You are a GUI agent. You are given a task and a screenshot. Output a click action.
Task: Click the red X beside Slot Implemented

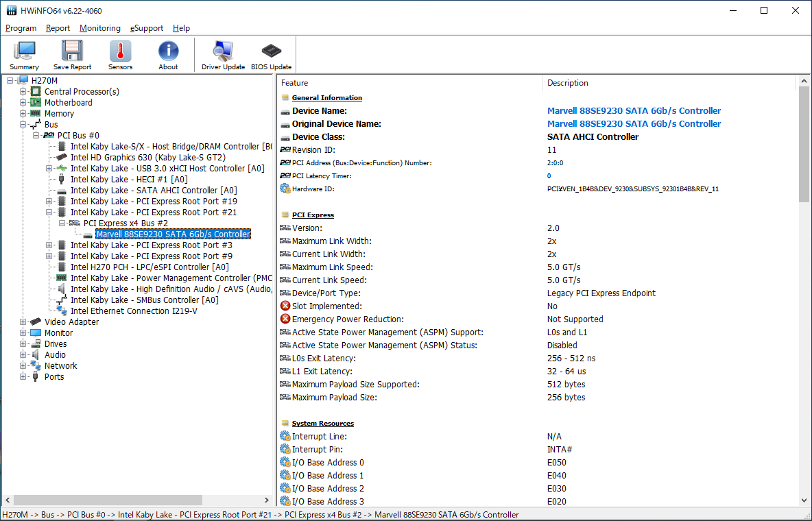[285, 306]
